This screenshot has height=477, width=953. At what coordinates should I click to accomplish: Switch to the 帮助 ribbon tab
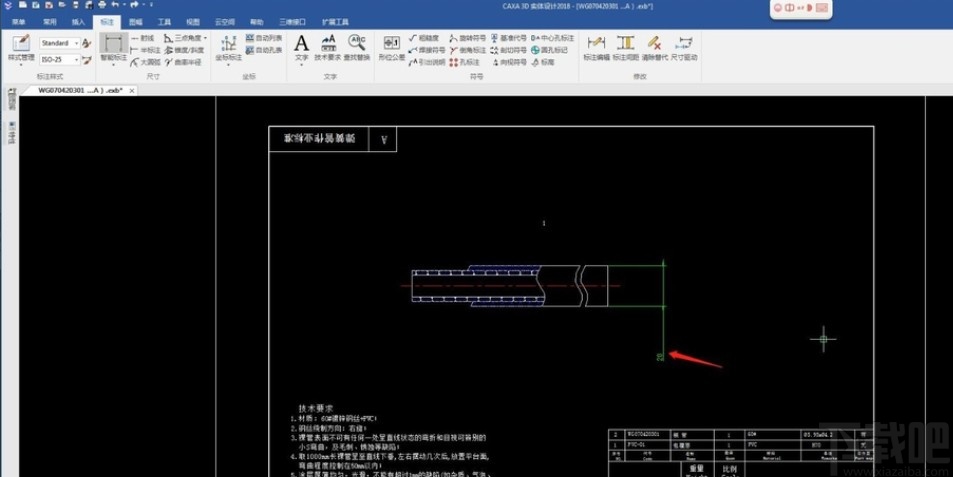click(x=256, y=22)
